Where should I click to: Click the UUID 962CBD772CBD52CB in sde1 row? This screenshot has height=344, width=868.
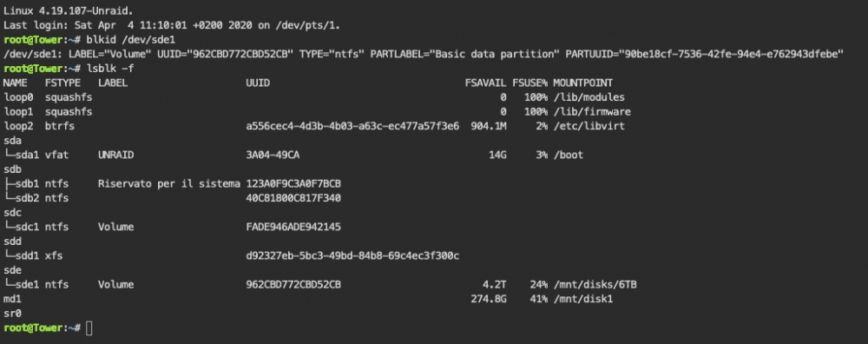pos(293,285)
